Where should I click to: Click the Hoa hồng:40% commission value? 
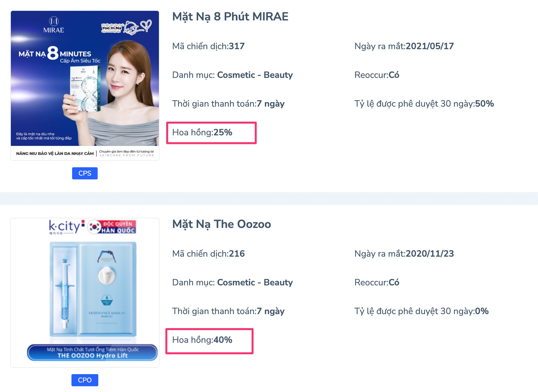pyautogui.click(x=202, y=340)
